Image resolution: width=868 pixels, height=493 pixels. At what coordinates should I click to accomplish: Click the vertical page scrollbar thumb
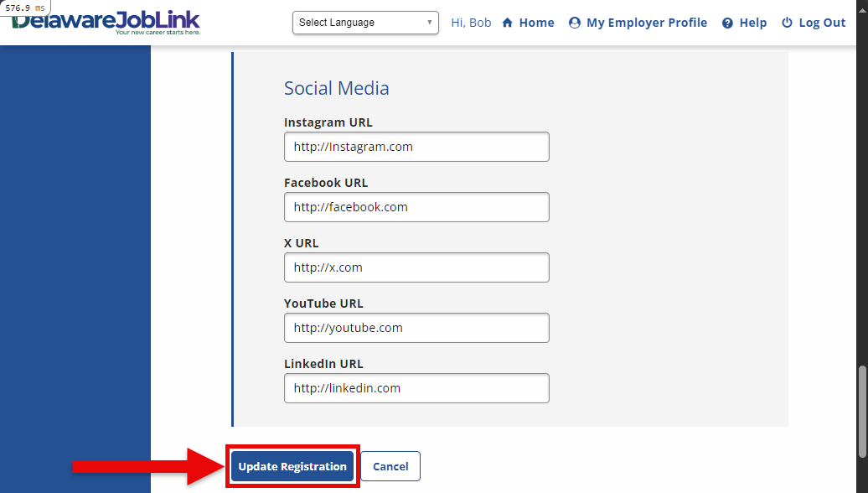pos(860,411)
